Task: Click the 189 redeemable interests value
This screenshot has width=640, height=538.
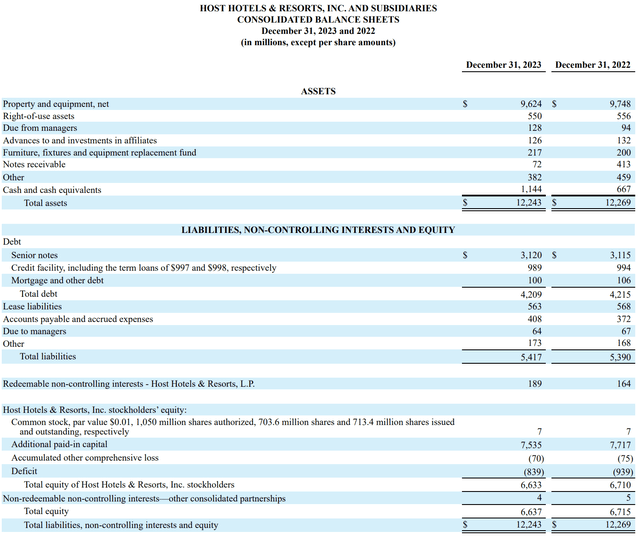Action: [x=535, y=384]
